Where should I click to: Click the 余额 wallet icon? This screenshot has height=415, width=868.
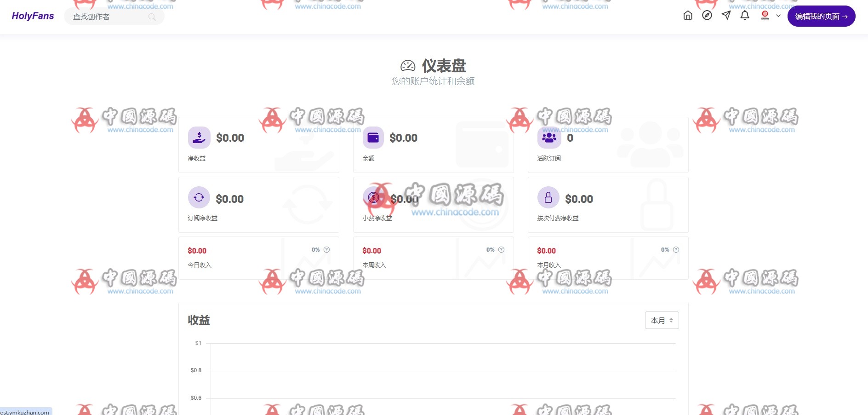[373, 138]
